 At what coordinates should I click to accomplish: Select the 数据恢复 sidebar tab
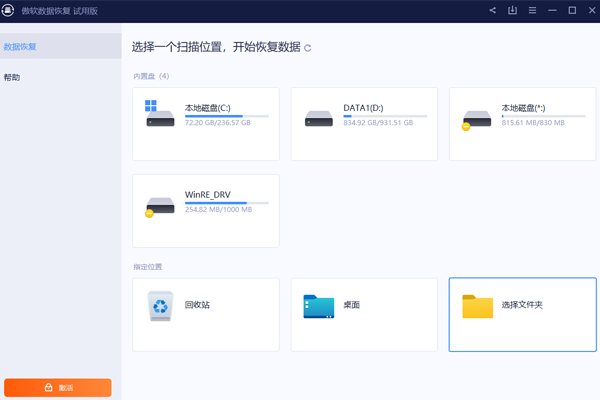click(20, 47)
